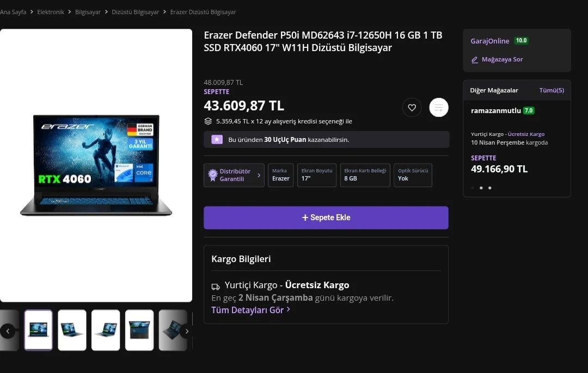Open Erazer Dizüstü Bilgisayar breadcrumb
Viewport: 588px width, 373px height.
click(x=203, y=12)
